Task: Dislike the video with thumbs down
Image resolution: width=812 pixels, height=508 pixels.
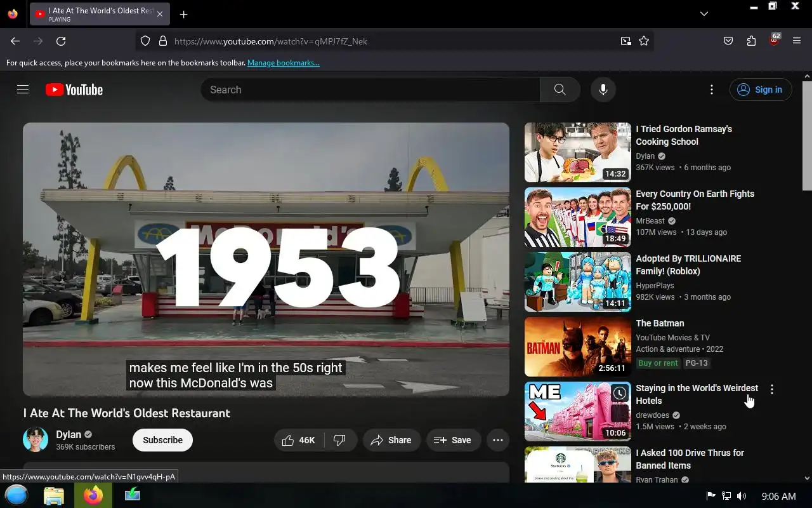Action: [339, 440]
